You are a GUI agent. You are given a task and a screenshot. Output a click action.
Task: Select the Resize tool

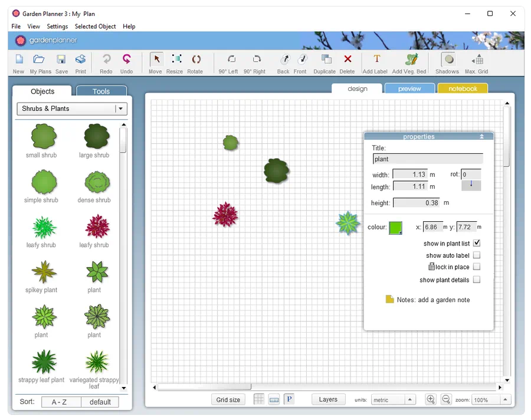click(175, 60)
